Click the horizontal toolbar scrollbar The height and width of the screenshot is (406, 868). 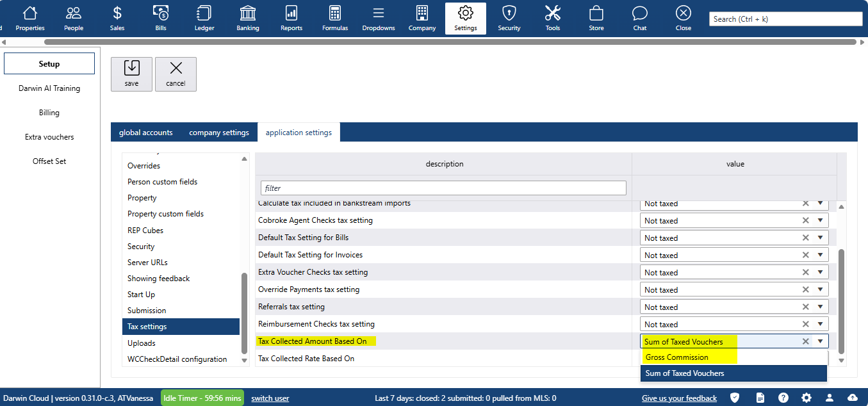tap(448, 42)
